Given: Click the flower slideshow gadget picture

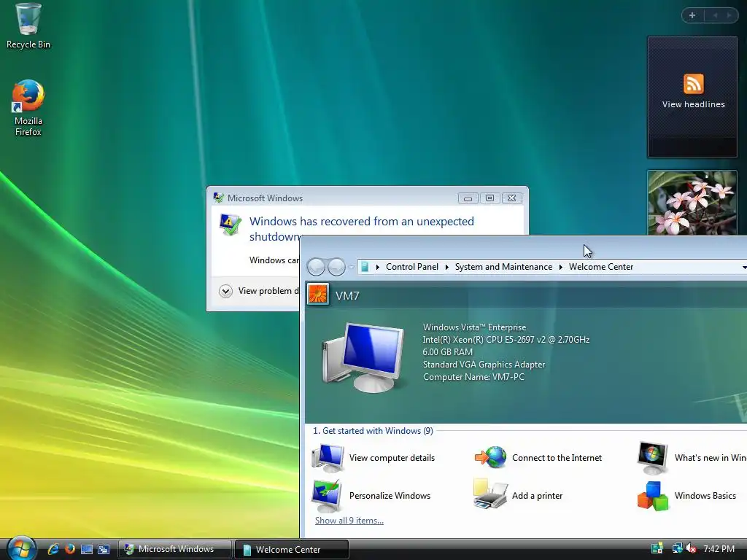Looking at the screenshot, I should coord(692,203).
